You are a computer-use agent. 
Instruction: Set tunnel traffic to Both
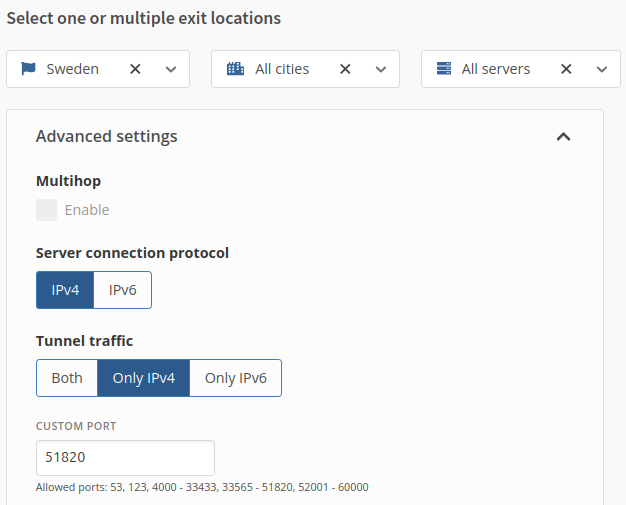[x=67, y=378]
